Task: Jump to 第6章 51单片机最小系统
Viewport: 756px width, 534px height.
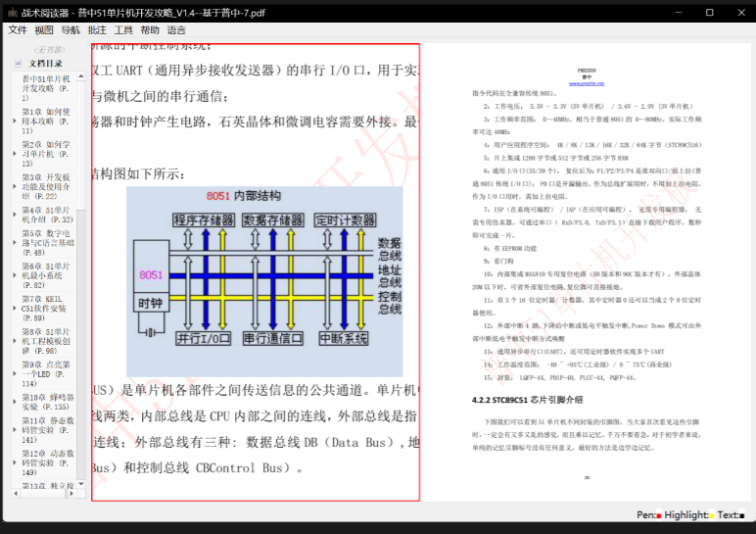Action: tap(46, 275)
